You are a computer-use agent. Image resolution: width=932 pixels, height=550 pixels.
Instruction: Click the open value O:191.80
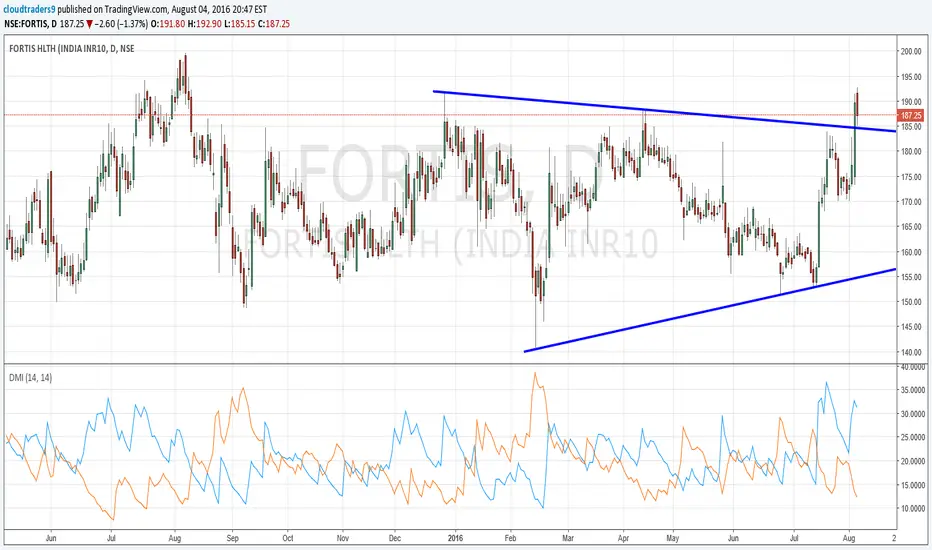point(168,24)
